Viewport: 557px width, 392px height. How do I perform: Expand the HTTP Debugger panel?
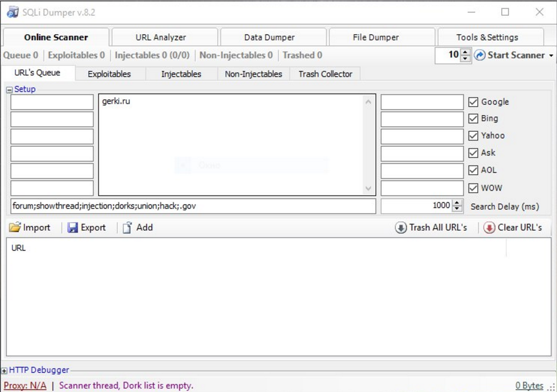point(4,371)
